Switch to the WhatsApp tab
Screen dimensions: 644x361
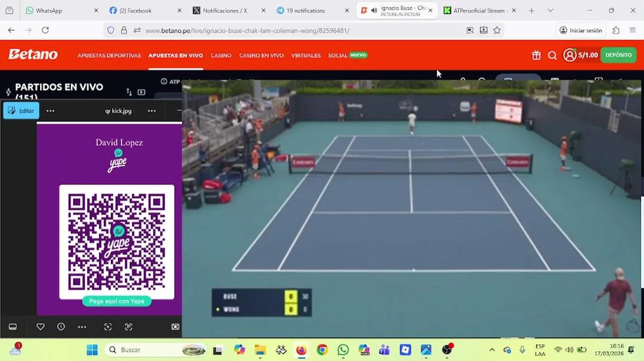coord(62,10)
